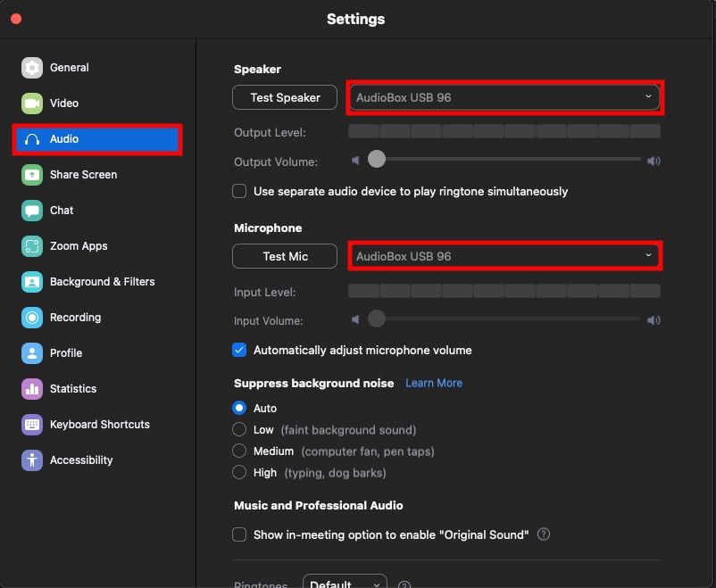Uncheck Automatically adjust microphone volume
Image resolution: width=716 pixels, height=588 pixels.
click(239, 351)
